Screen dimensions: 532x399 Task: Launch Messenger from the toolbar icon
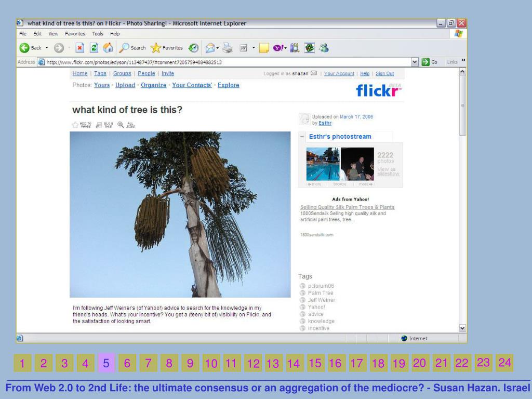324,48
